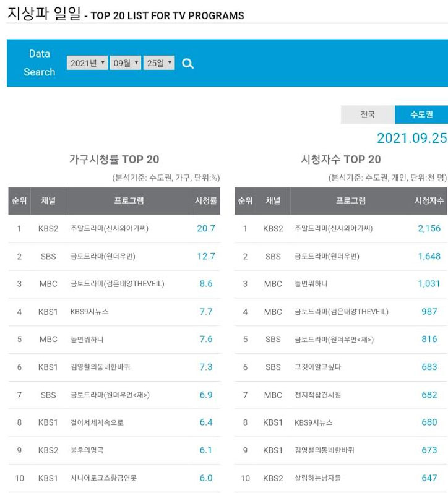The width and height of the screenshot is (448, 493).
Task: Select rating value 6.9
Action: click(206, 395)
